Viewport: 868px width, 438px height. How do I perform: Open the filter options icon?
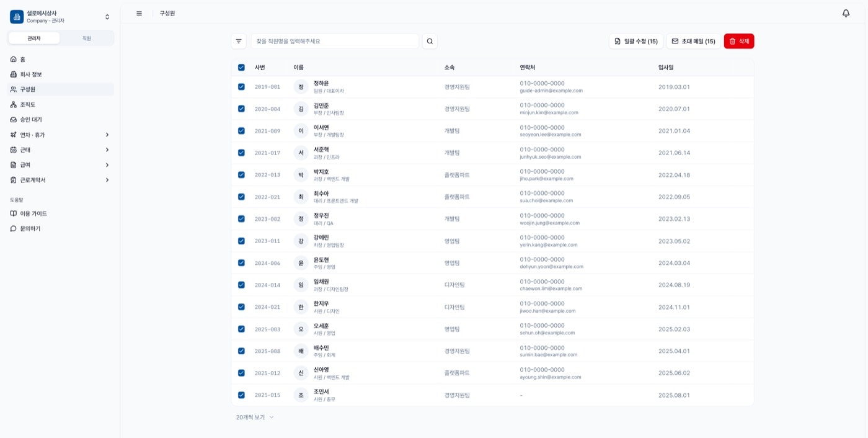click(239, 41)
